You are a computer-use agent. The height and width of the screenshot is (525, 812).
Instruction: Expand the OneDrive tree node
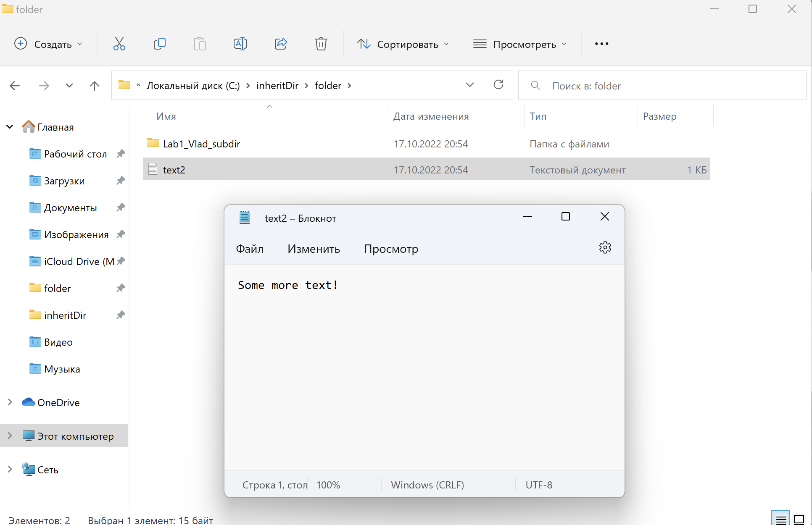[10, 402]
